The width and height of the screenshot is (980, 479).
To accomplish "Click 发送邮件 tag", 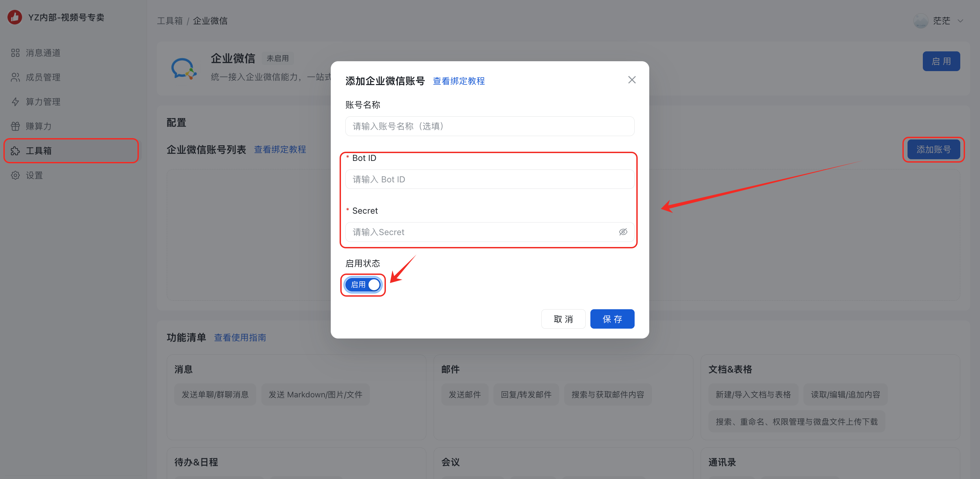I will [464, 395].
